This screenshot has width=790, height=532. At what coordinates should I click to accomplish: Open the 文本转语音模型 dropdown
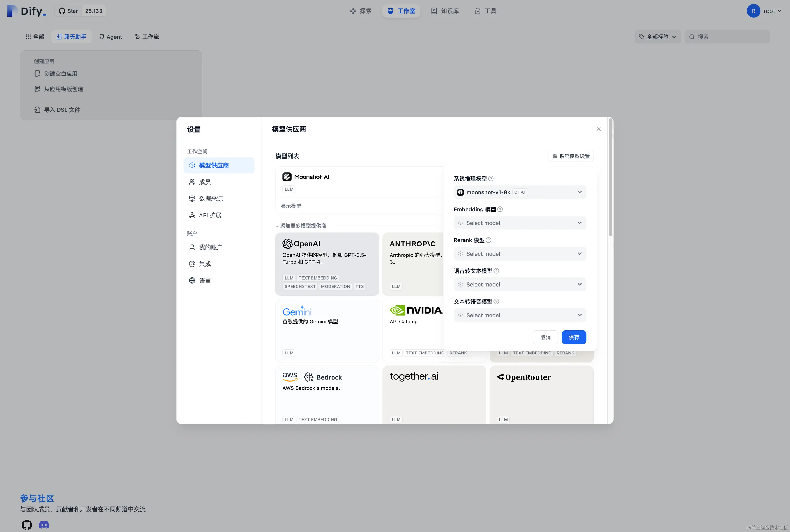click(520, 315)
